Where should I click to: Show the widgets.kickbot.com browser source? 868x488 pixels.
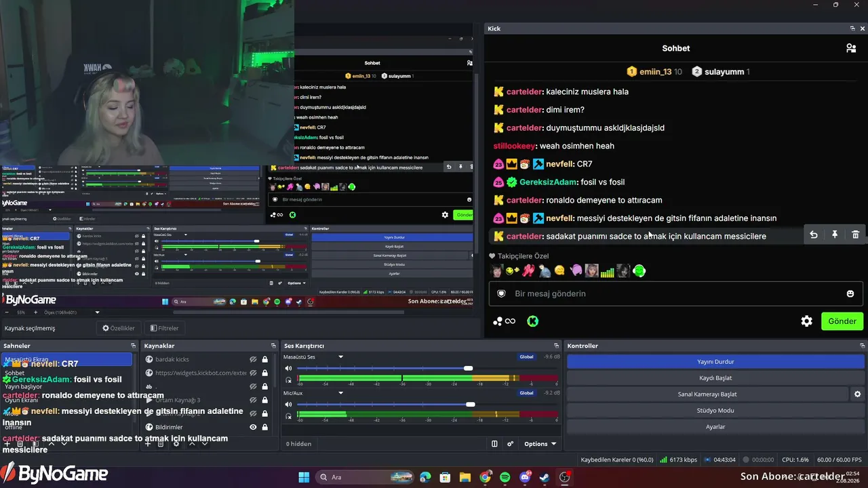pyautogui.click(x=253, y=373)
